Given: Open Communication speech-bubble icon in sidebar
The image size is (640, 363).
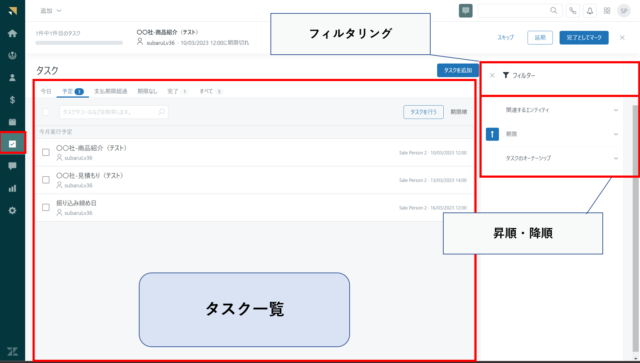Looking at the screenshot, I should coord(12,166).
